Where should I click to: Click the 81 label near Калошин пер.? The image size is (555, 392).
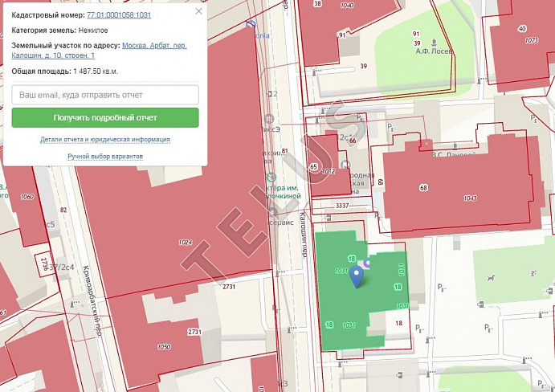(x=284, y=151)
